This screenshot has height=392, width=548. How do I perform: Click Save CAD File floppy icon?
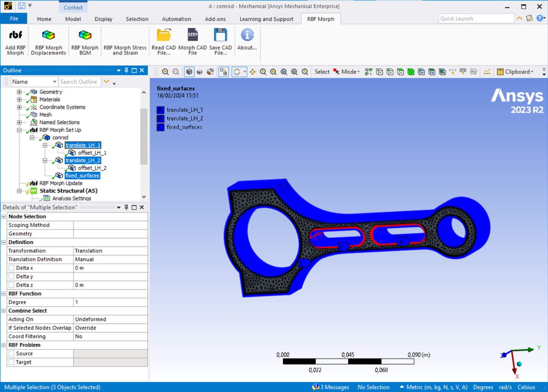coord(221,35)
